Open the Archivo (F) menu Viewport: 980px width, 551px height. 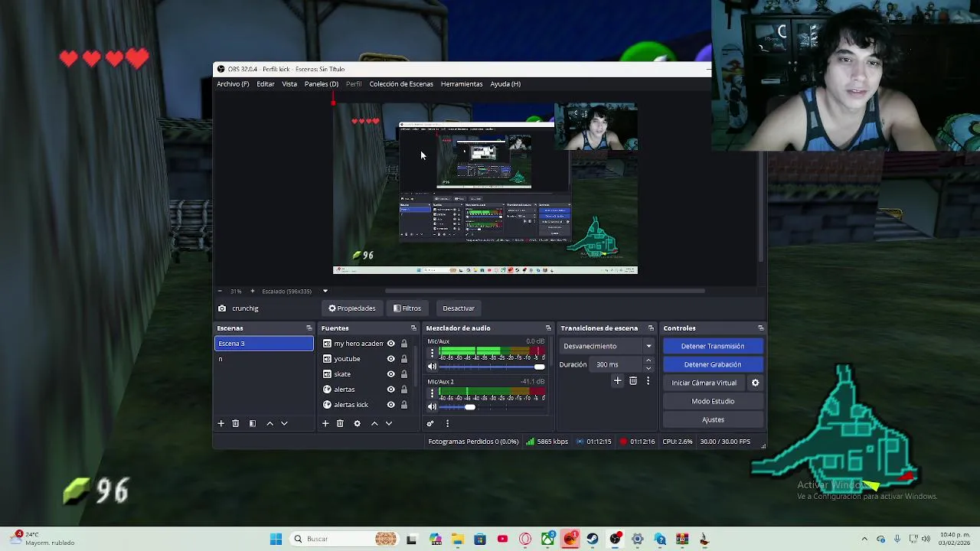(233, 84)
